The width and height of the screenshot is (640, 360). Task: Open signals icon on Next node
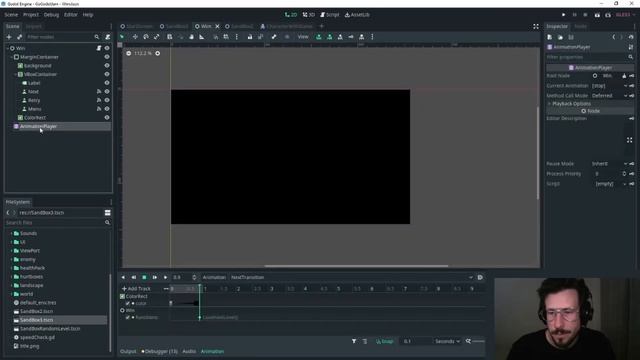tap(99, 91)
